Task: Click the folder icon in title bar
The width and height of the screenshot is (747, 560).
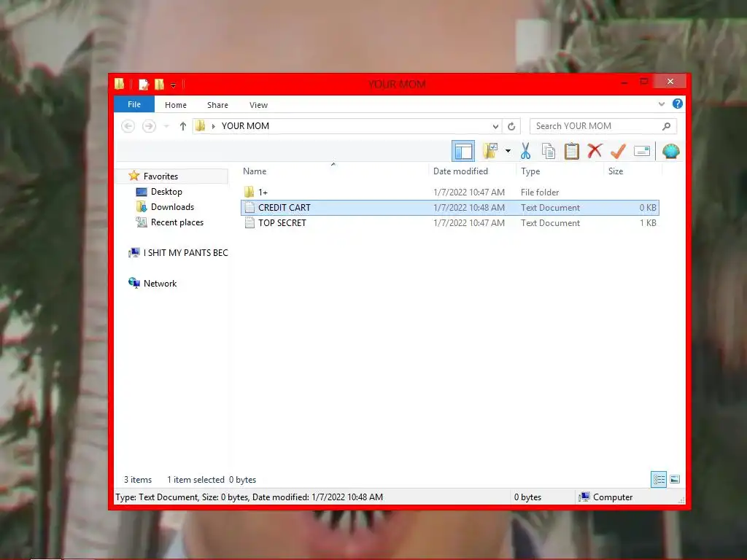Action: 119,85
